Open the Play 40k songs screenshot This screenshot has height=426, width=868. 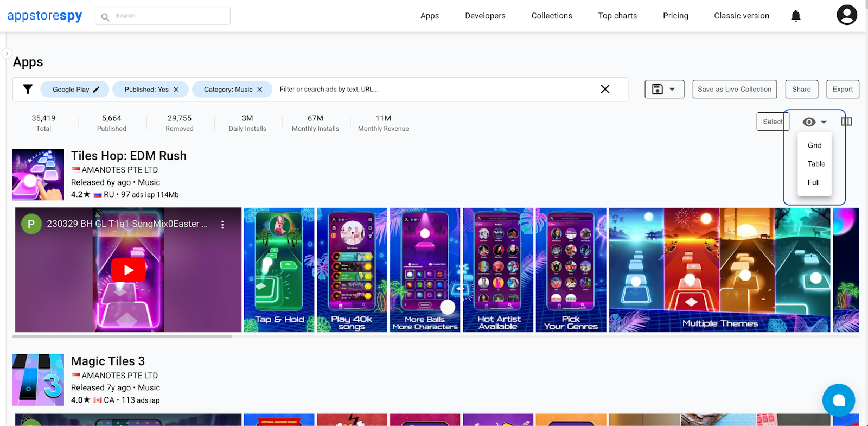352,270
